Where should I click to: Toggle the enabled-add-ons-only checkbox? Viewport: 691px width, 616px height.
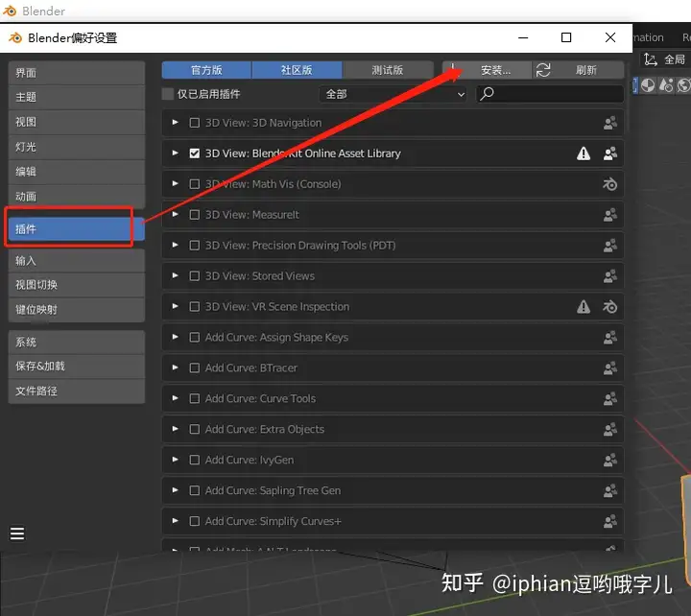(x=168, y=94)
